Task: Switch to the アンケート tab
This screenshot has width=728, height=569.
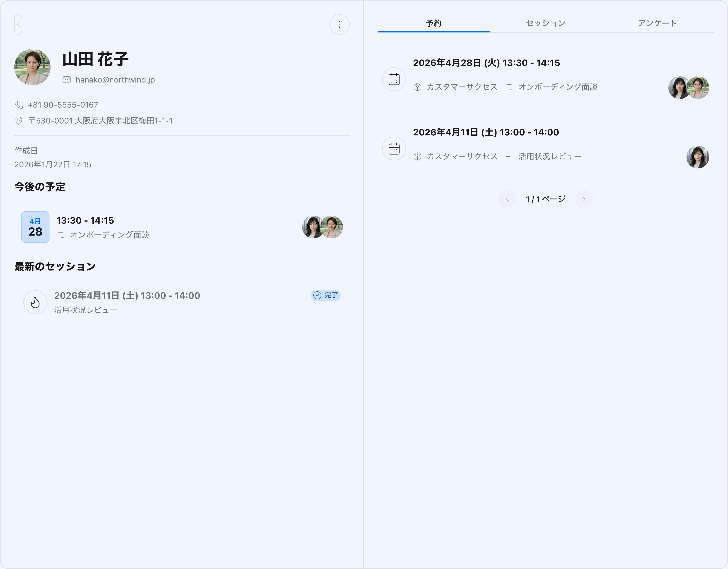Action: 657,23
